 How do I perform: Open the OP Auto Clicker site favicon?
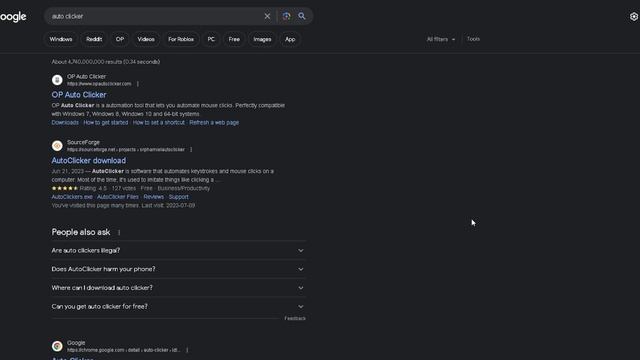57,80
